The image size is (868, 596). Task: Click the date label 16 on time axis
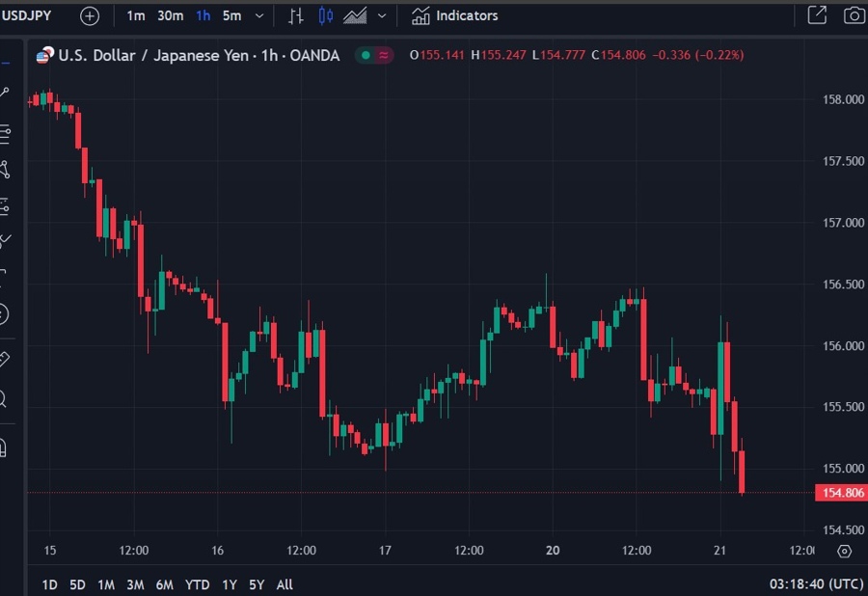[218, 551]
